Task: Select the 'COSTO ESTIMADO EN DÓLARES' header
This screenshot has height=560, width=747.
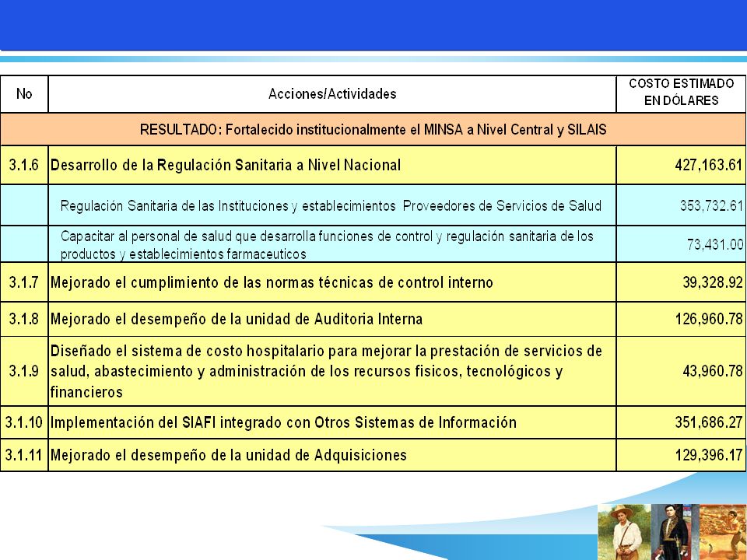Action: [x=682, y=92]
